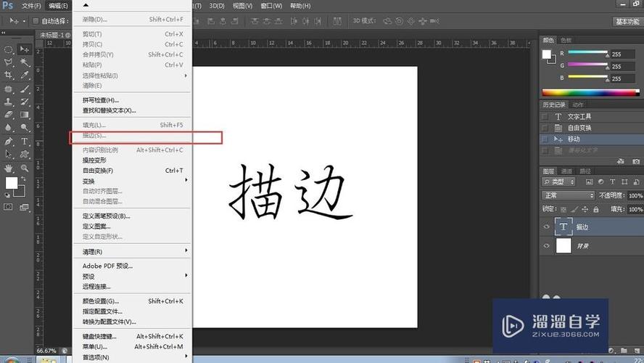Select the Crop tool
This screenshot has height=363, width=644.
8,75
